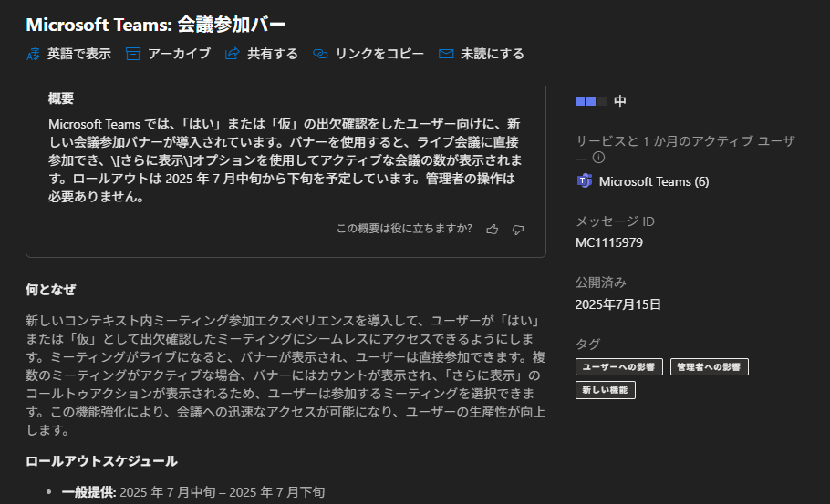Viewport: 830px width, 504px height.
Task: Select the 新しい機能 tag
Action: (x=606, y=390)
